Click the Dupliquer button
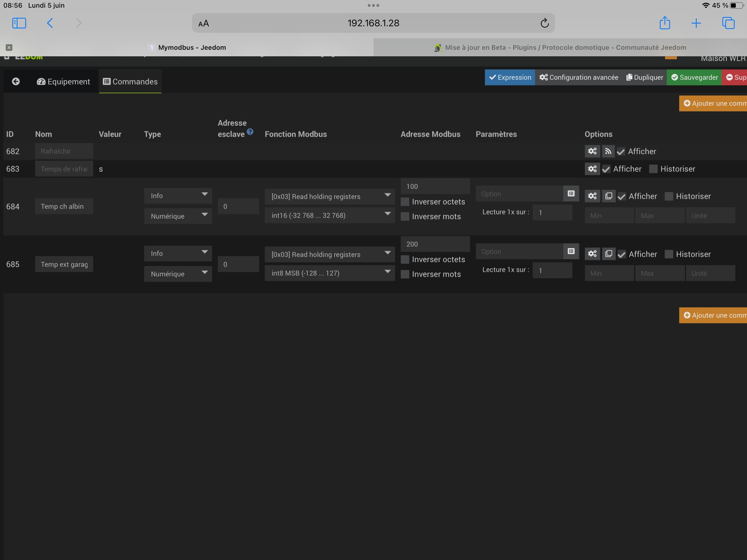Image resolution: width=747 pixels, height=560 pixels. [x=644, y=77]
